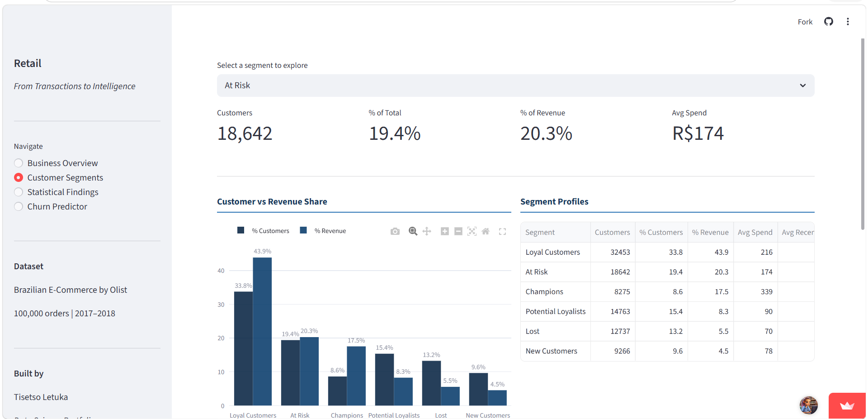Click the 17.5% Champions revenue bar
The image size is (868, 419).
tap(356, 376)
